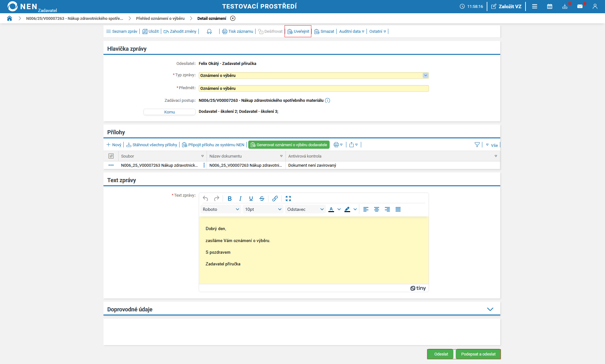Image resolution: width=605 pixels, height=364 pixels.
Task: Click the home icon in breadcrumb
Action: (x=9, y=18)
